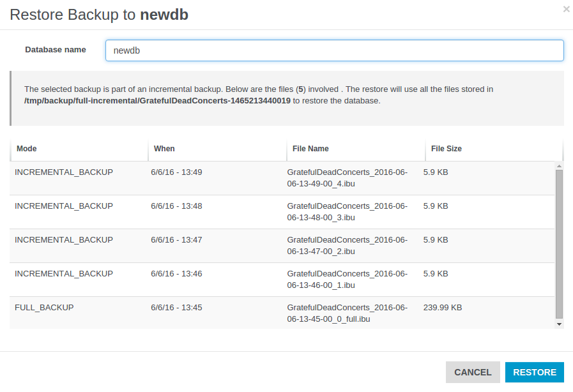The image size is (573, 392).
Task: Select the incremental backup from 13:46
Action: (63, 274)
